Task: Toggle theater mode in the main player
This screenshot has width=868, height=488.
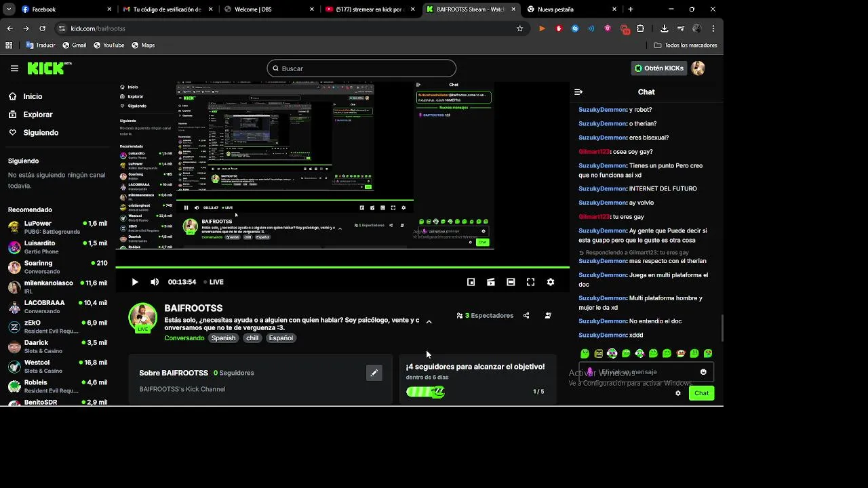Action: (511, 282)
